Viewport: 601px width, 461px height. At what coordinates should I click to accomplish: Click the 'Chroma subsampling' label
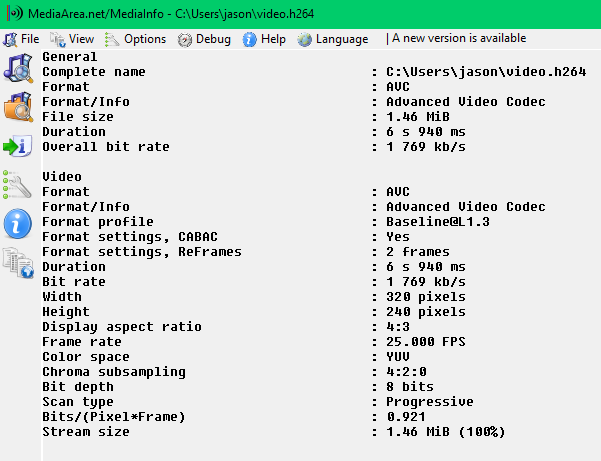114,372
